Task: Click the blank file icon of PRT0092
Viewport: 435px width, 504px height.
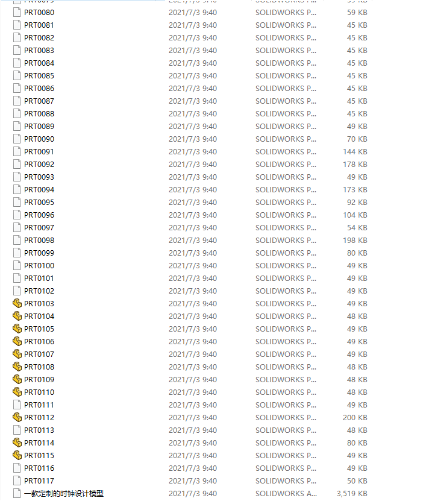Action: coord(17,164)
